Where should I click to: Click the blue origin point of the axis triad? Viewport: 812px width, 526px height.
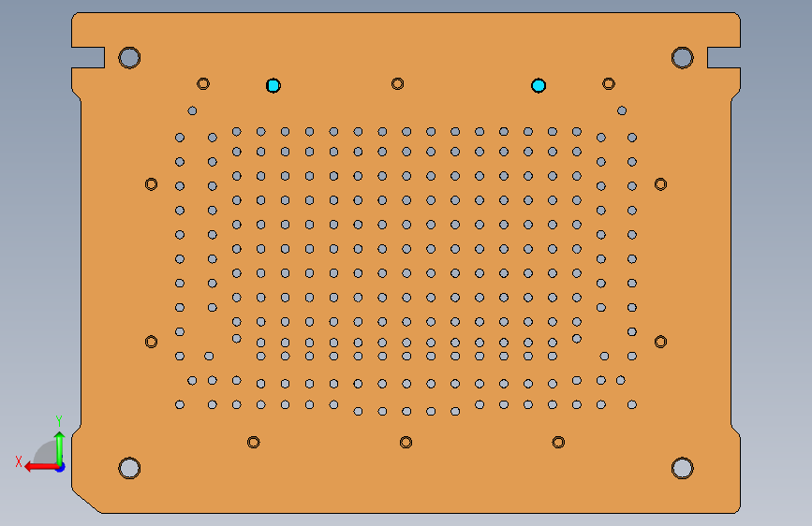(61, 467)
